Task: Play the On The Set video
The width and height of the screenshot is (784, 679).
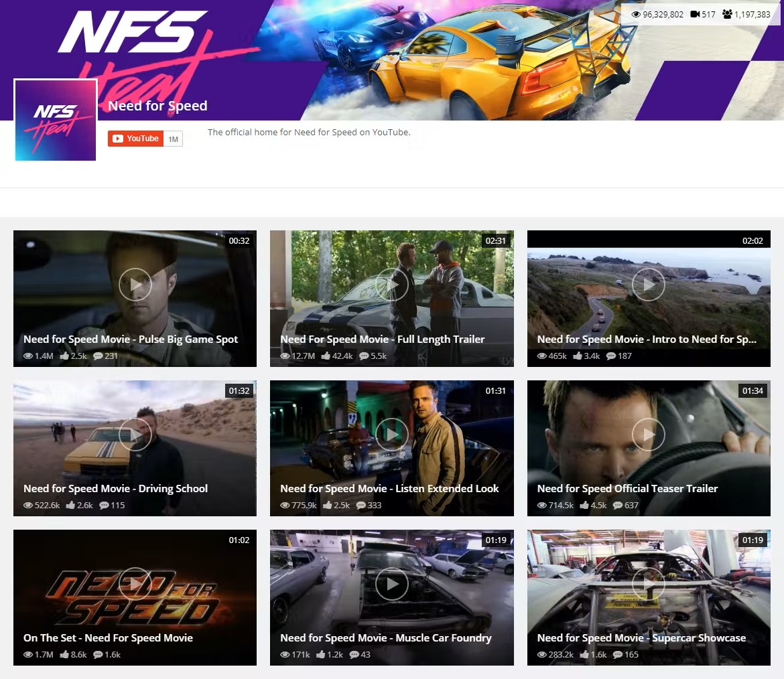Action: pyautogui.click(x=135, y=583)
